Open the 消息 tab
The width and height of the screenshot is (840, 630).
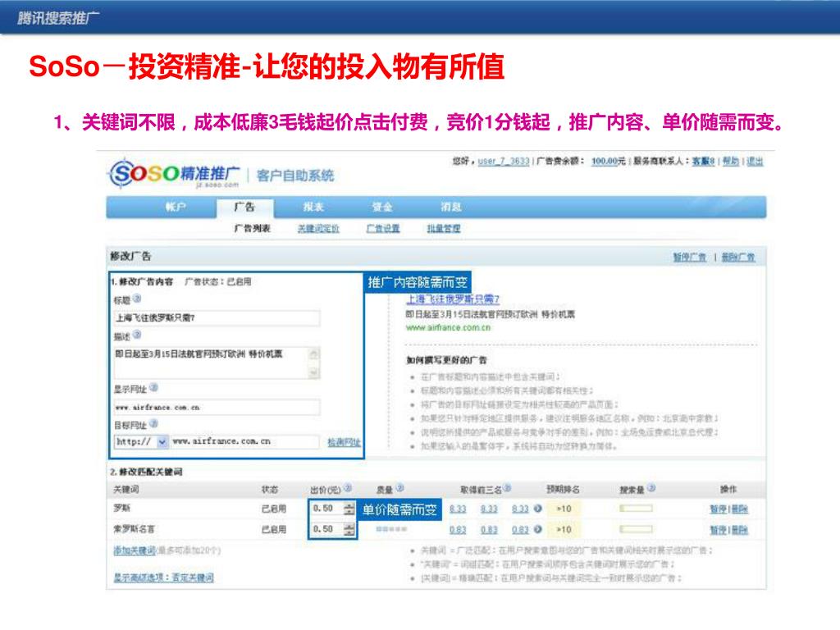click(450, 207)
